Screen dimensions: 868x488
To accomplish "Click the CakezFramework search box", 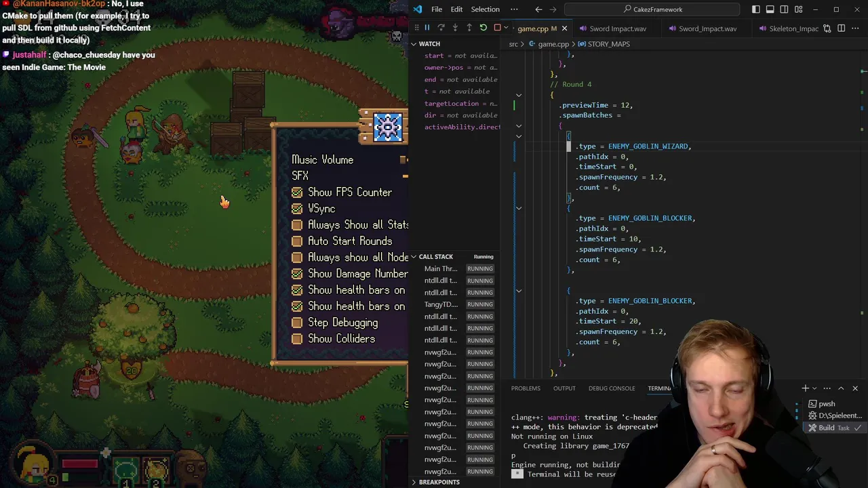I will tap(652, 9).
